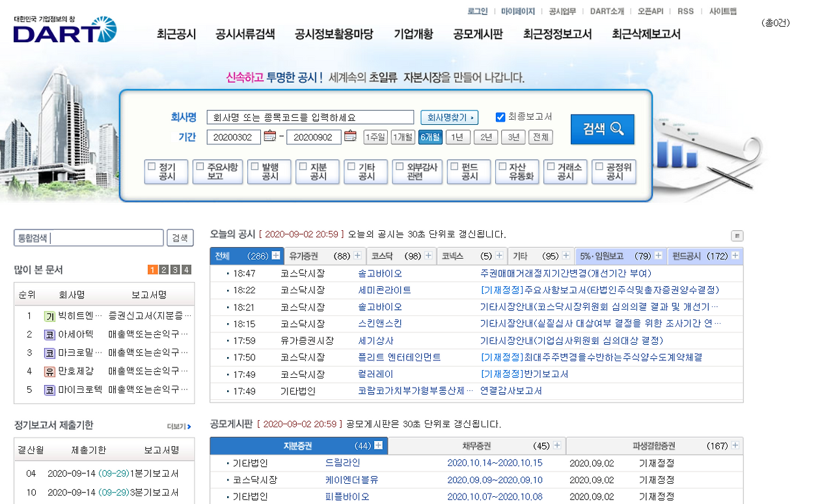Click the plus icon on the 지분증권 tab

tap(378, 445)
